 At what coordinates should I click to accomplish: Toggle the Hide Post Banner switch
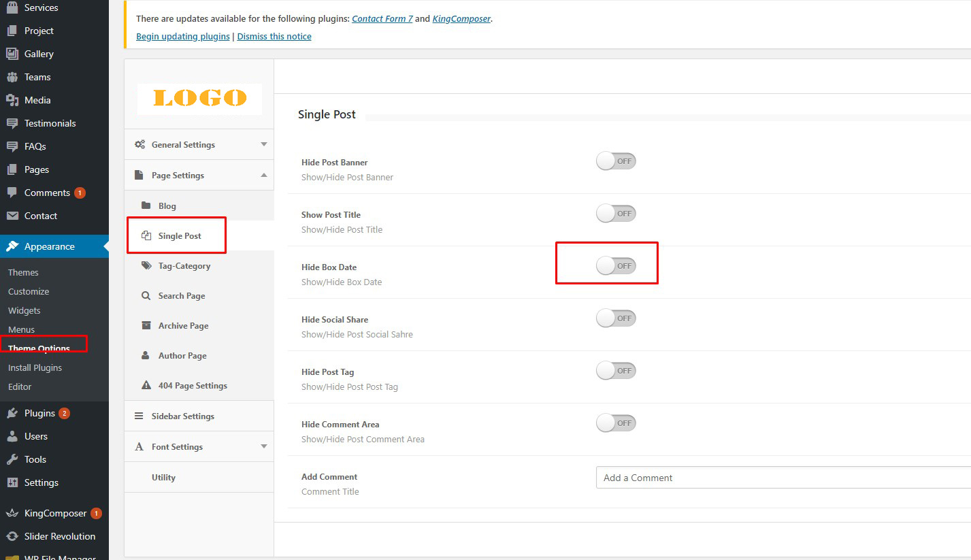click(616, 161)
